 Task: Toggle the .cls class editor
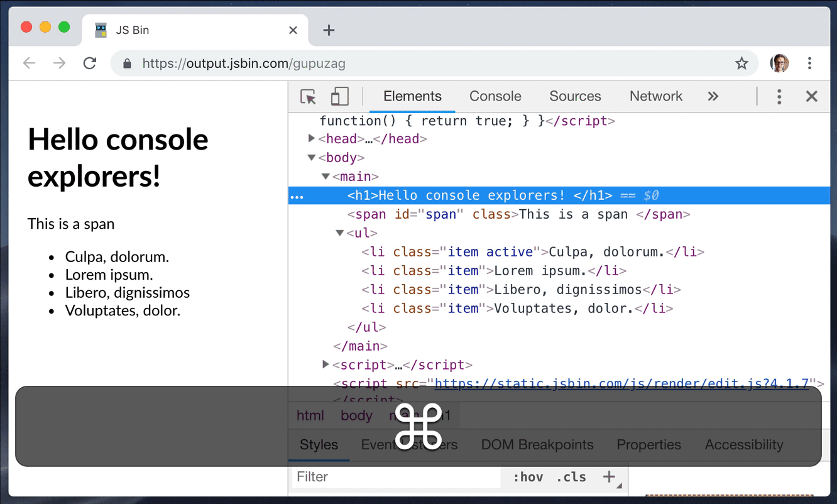click(571, 477)
